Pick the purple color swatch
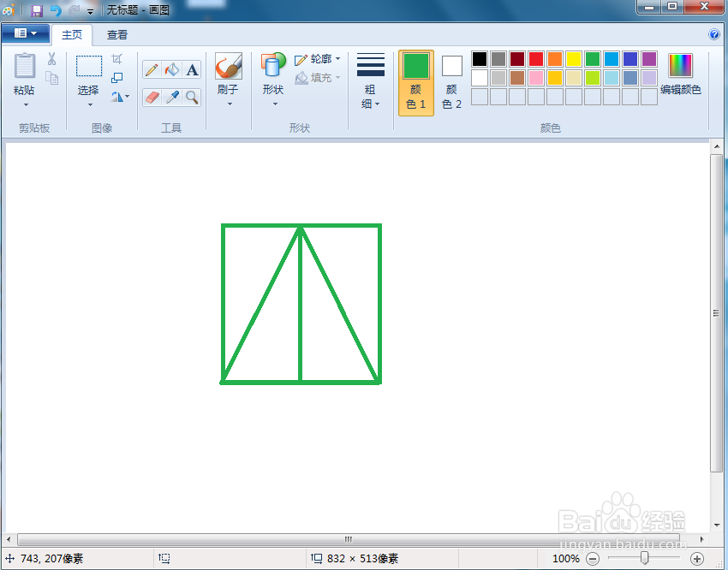 click(x=649, y=59)
